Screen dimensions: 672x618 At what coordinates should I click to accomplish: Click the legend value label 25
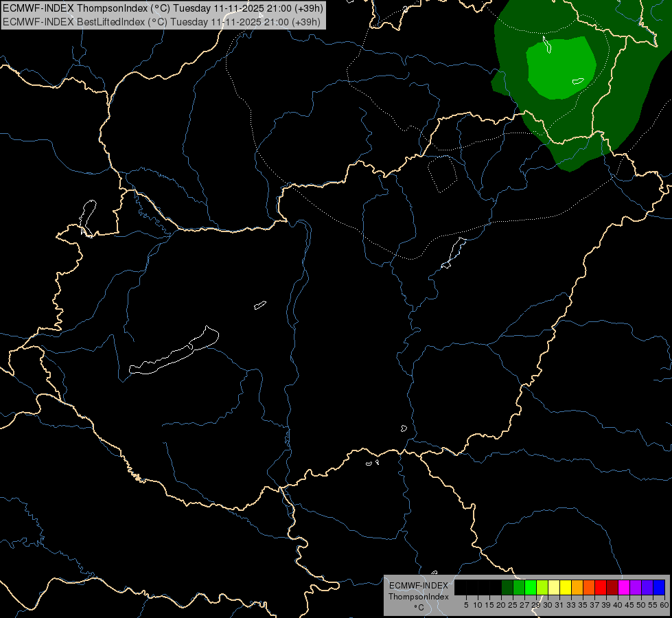(x=513, y=605)
